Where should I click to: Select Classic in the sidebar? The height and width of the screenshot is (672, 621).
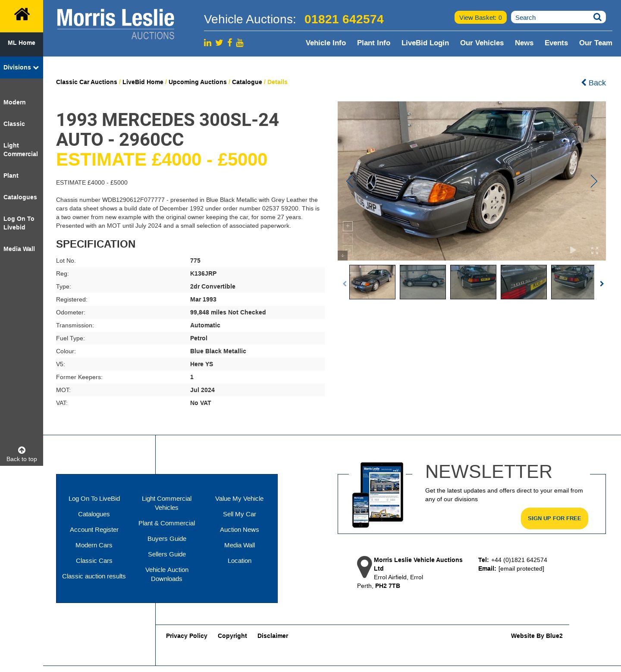(14, 124)
